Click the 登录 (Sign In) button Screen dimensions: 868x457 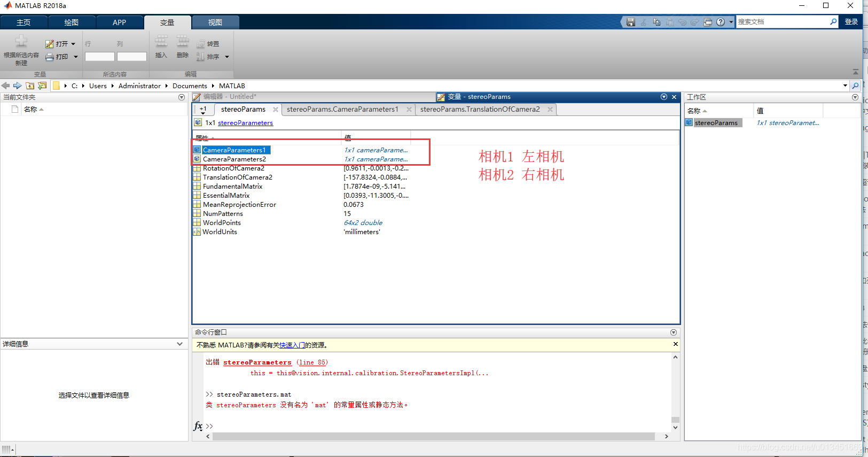(x=851, y=22)
